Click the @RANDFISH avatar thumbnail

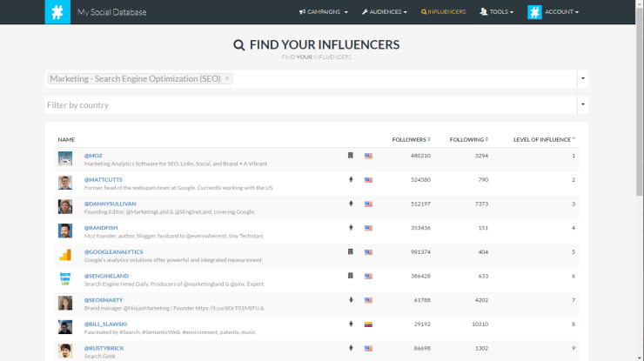(65, 231)
